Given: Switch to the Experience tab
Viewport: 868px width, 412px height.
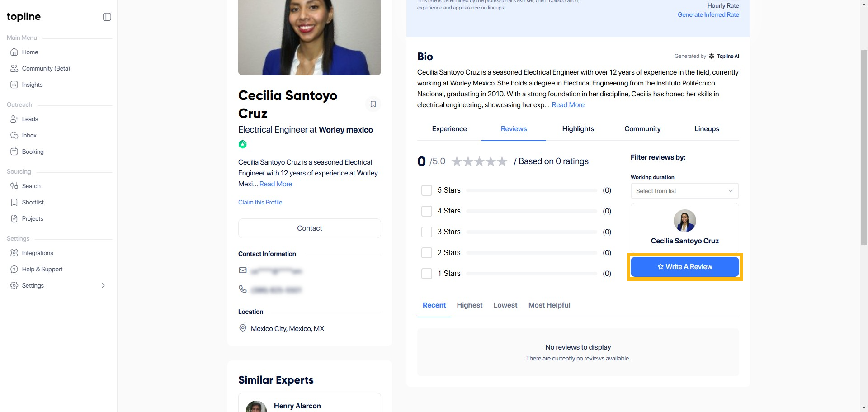Looking at the screenshot, I should [x=449, y=129].
